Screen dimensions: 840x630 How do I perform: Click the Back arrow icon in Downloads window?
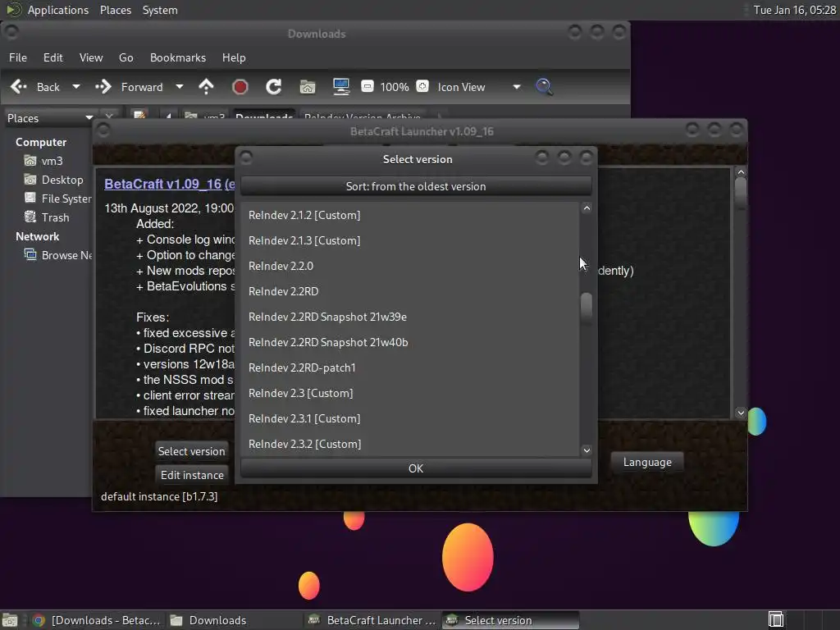[x=19, y=87]
